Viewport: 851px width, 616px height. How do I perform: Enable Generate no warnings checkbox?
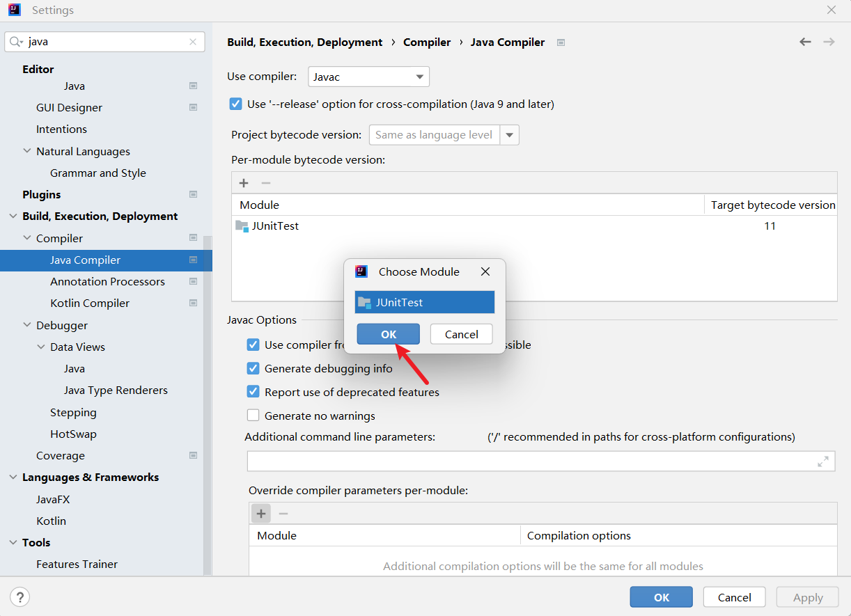coord(253,416)
